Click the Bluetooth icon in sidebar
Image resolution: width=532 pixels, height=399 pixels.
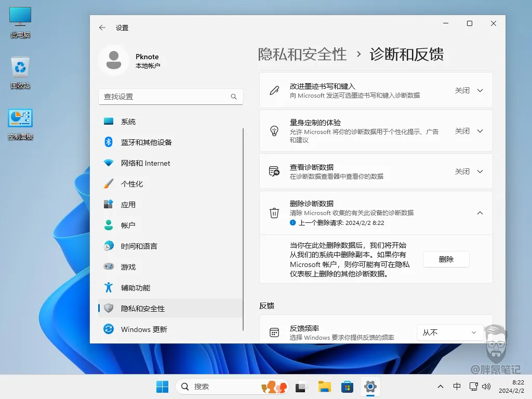pyautogui.click(x=109, y=142)
